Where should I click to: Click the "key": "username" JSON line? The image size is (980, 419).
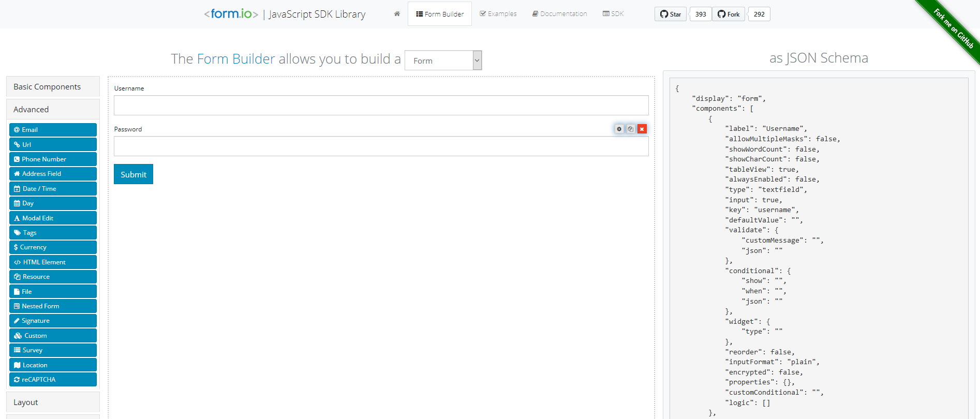[762, 210]
